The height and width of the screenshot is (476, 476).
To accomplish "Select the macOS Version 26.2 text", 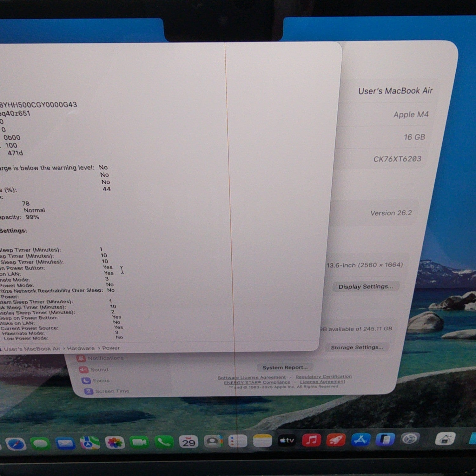I will point(391,213).
